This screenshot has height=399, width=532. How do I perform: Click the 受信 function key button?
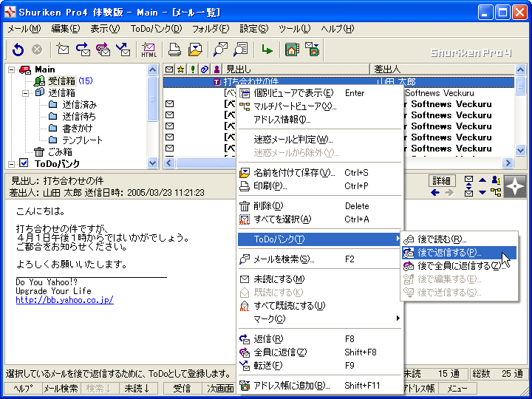pos(183,388)
